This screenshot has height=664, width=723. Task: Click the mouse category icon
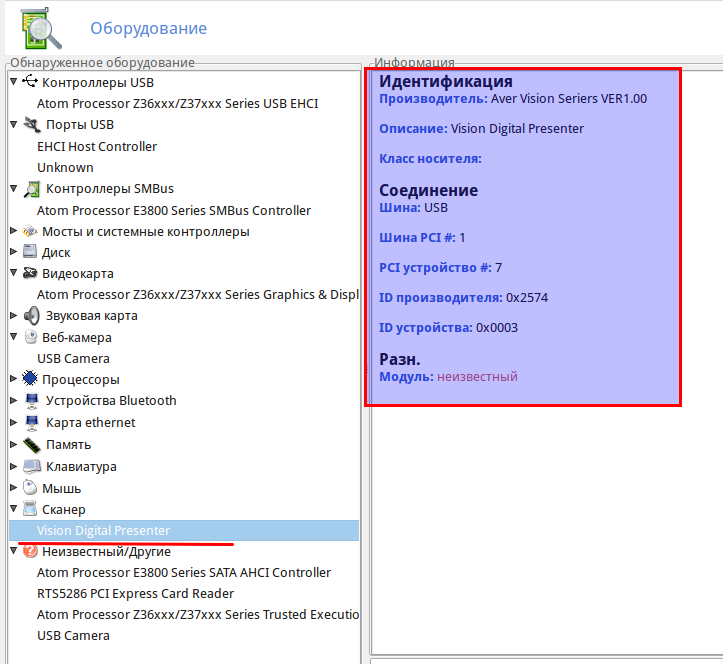click(30, 487)
